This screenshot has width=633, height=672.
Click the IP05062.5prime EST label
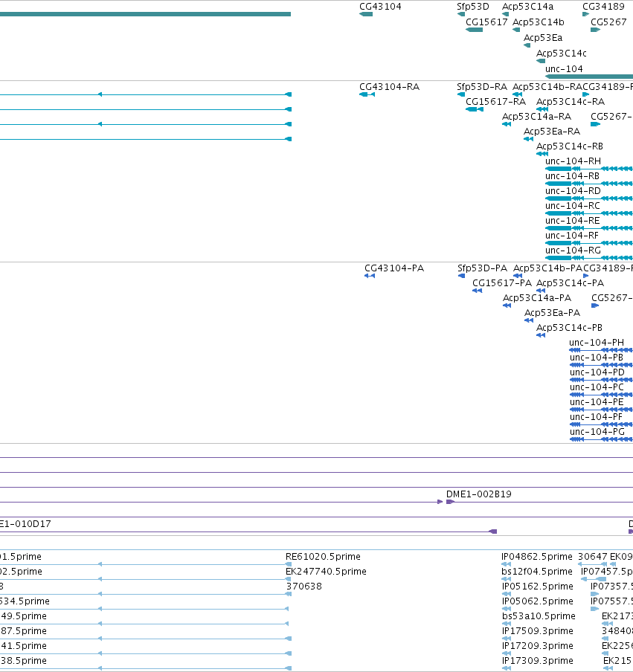[x=537, y=601]
